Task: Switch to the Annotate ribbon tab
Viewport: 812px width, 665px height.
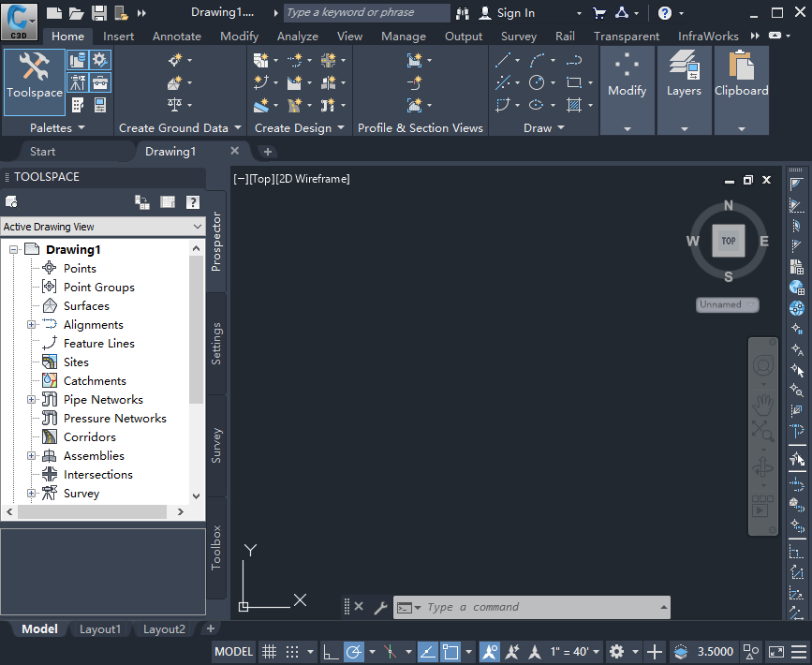Action: click(176, 37)
